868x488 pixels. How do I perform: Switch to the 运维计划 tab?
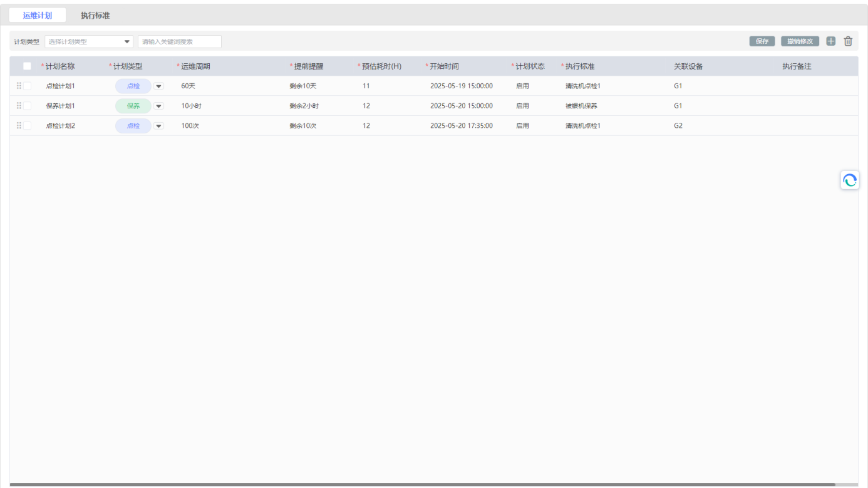point(37,16)
